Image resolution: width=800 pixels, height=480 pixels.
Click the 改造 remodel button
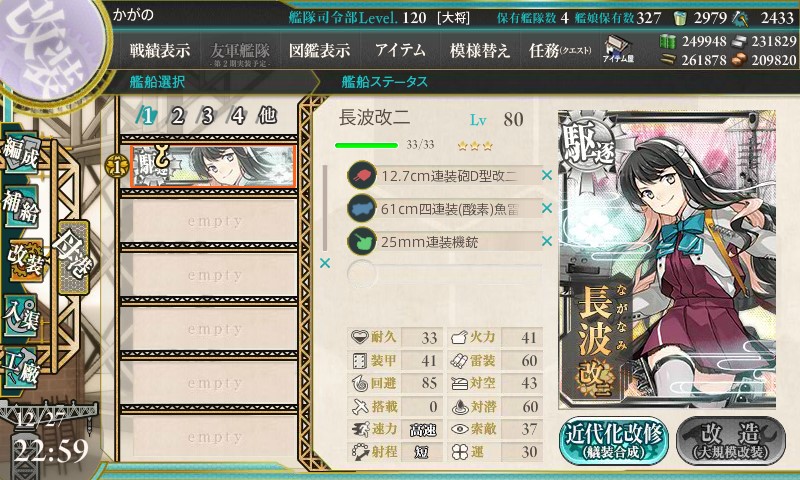coord(731,441)
